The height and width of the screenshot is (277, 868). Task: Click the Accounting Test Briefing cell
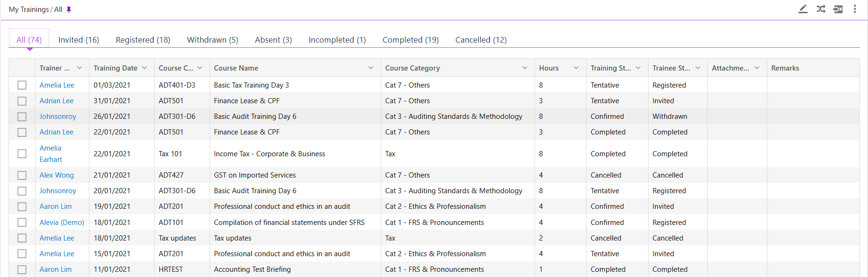click(252, 269)
